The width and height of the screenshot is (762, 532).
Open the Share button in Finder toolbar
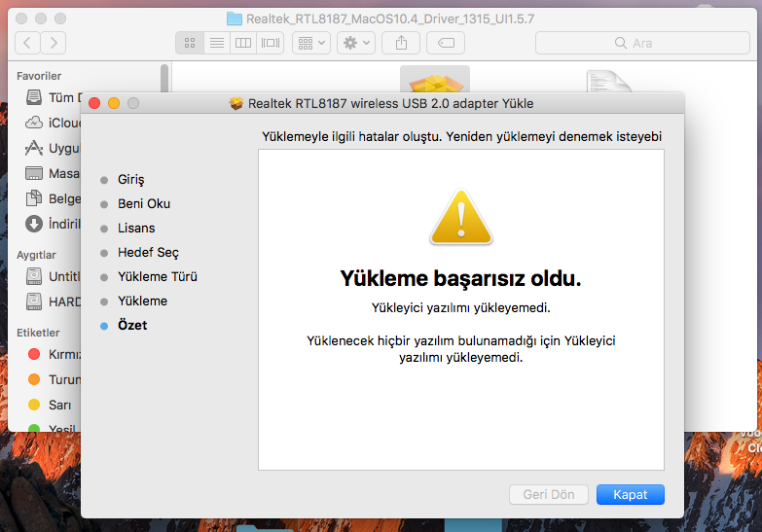tap(400, 43)
